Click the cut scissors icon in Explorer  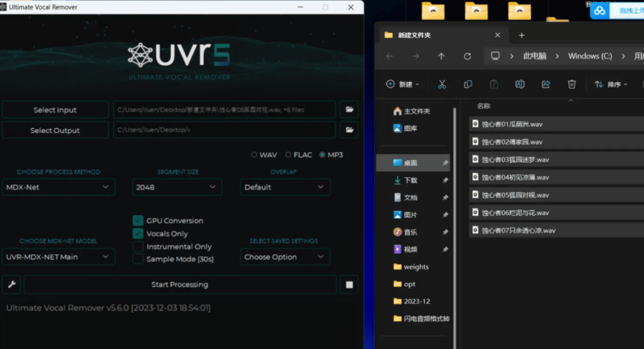(x=441, y=84)
